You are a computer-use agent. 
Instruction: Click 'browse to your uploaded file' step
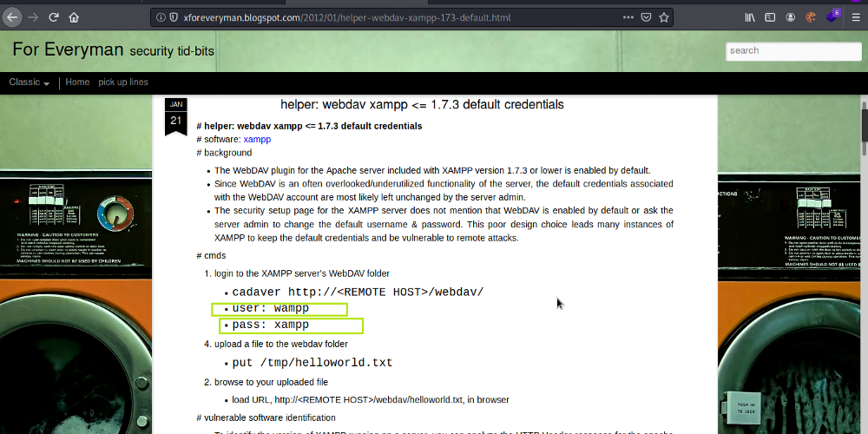[x=271, y=382]
